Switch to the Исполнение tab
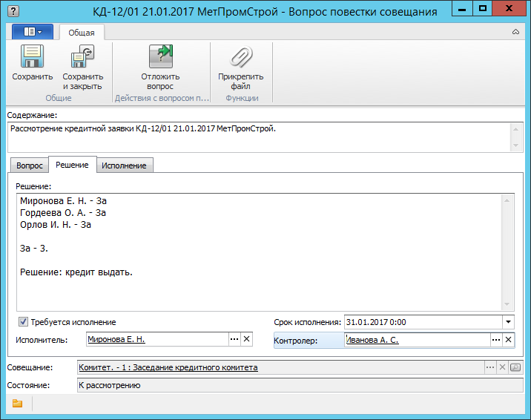Screen dimensions: 531x420 pyautogui.click(x=125, y=165)
